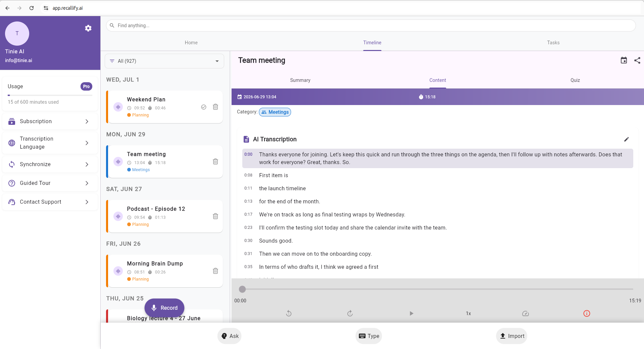Click the back arrow in browser

point(7,8)
